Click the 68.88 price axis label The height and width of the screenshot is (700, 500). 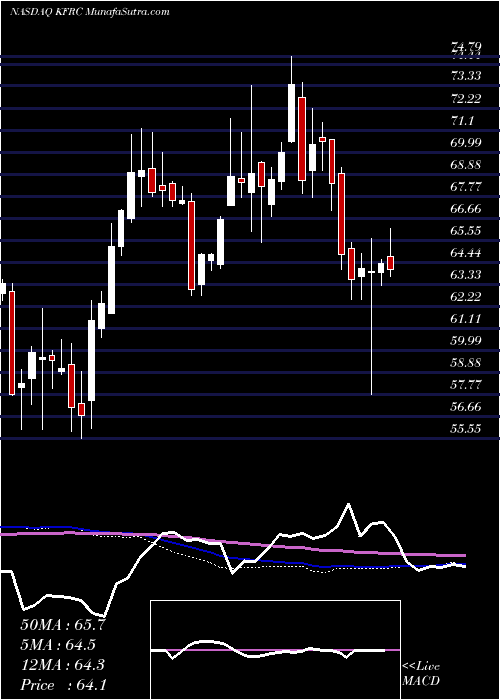tap(466, 165)
